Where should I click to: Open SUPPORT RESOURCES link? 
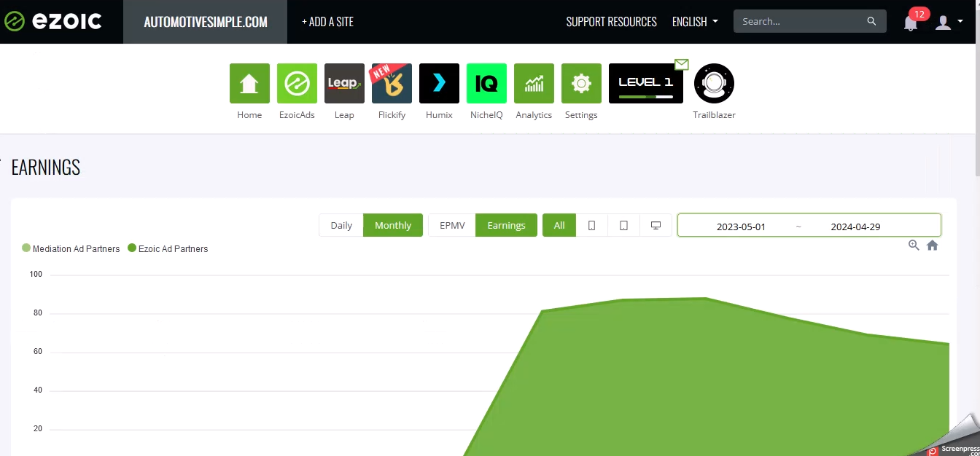pos(612,22)
